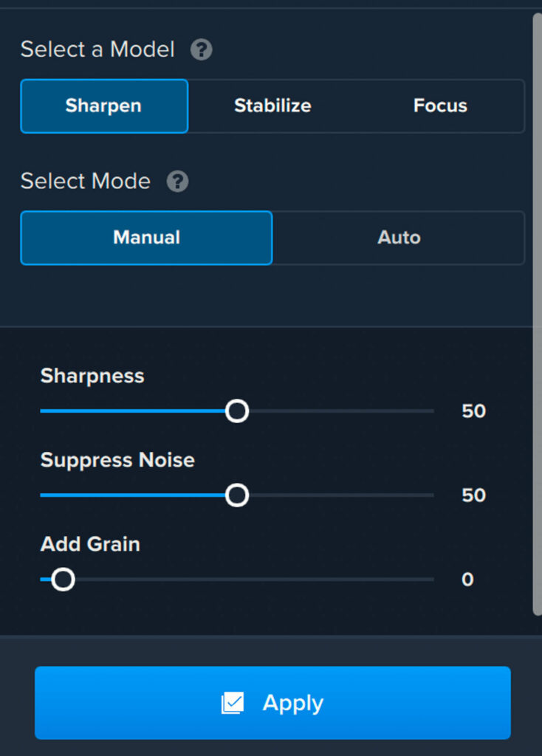Grab the Suppress Noise slider knob
The height and width of the screenshot is (756, 542).
coord(237,495)
